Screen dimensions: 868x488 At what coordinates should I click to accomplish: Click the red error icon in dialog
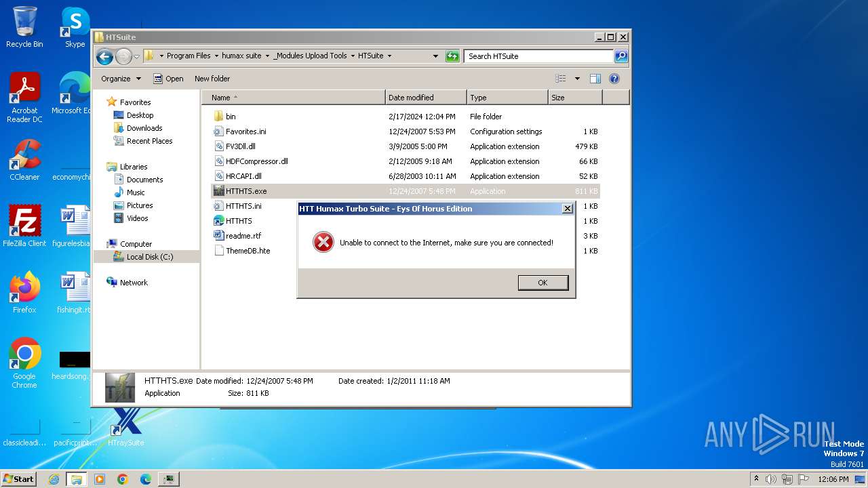click(323, 242)
